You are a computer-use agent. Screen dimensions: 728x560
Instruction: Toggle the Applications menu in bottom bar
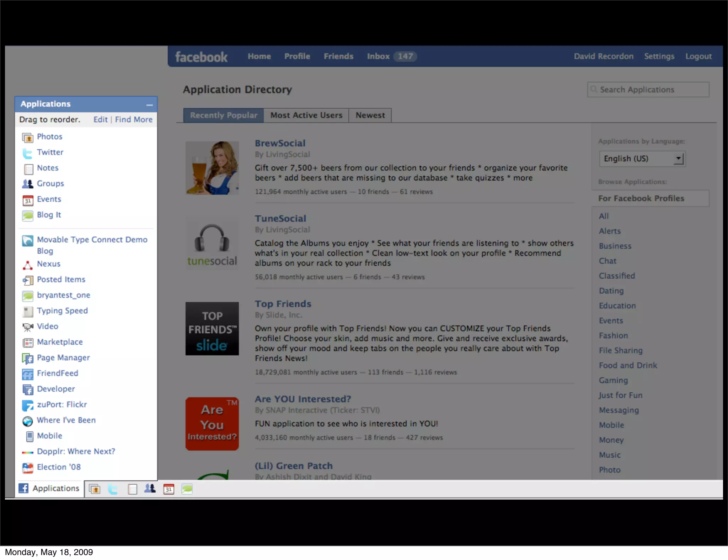click(49, 489)
